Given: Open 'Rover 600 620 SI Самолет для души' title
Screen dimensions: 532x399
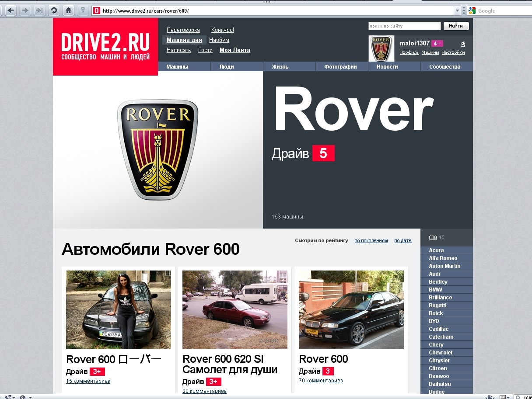Looking at the screenshot, I should [230, 364].
